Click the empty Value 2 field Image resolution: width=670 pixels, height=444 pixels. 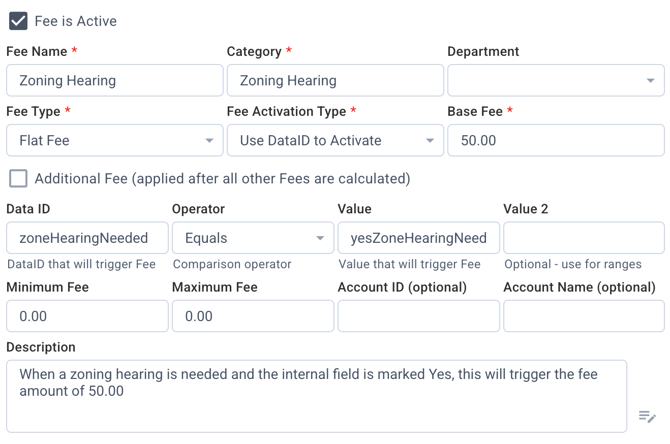tap(583, 238)
